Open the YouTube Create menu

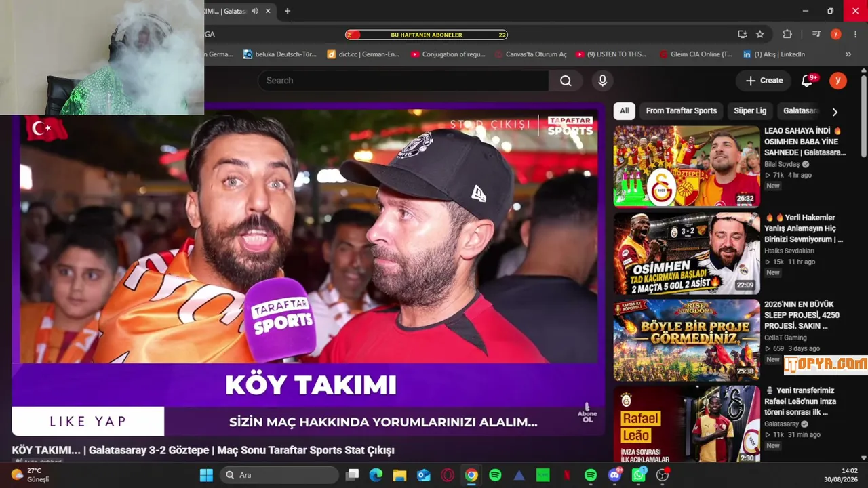pyautogui.click(x=764, y=81)
